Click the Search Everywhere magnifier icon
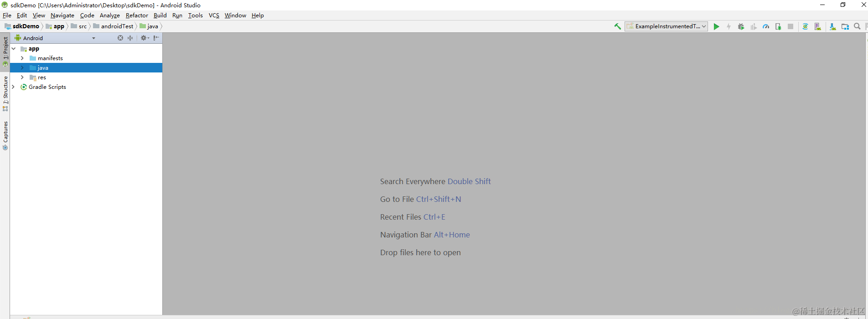This screenshot has width=868, height=319. coord(857,26)
